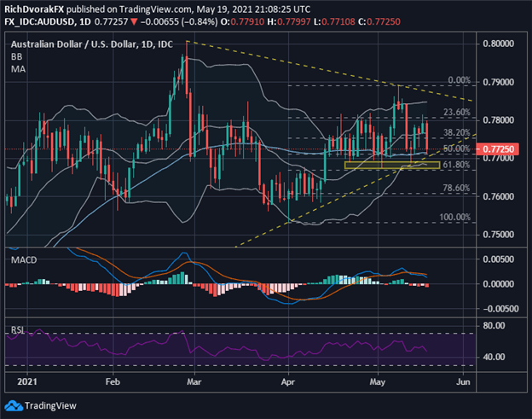
Task: Click the '23.60%' Fibonacci level label
Action: tap(457, 112)
